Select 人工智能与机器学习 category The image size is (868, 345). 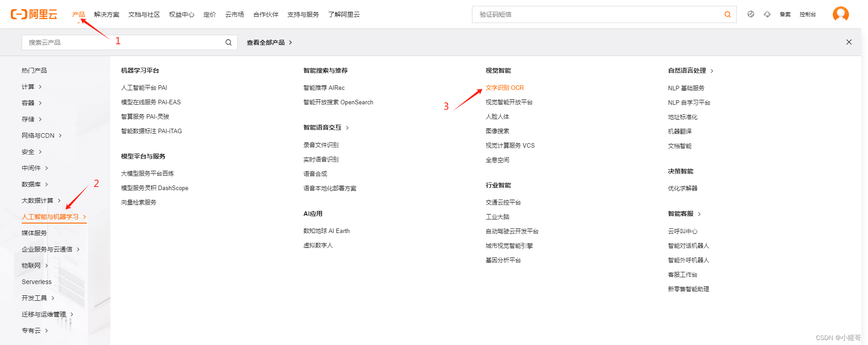click(54, 217)
